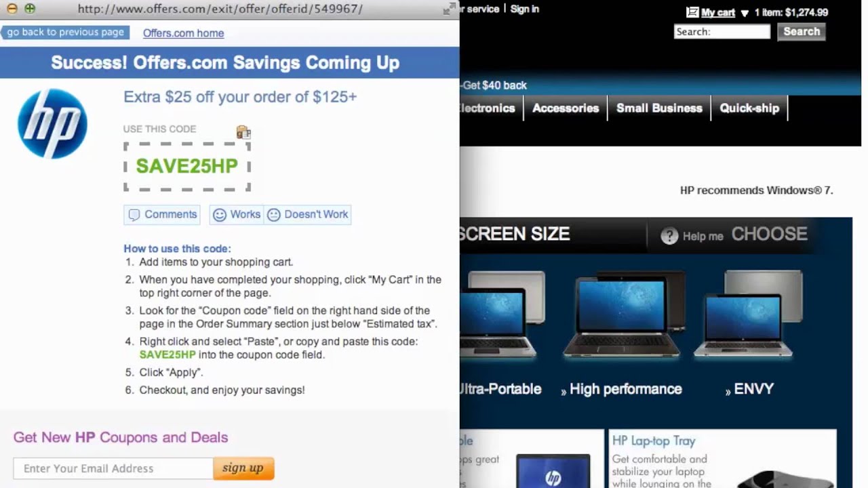Mark the coupon as Doesn't Work
Viewport: 868px width, 488px height.
coord(308,215)
